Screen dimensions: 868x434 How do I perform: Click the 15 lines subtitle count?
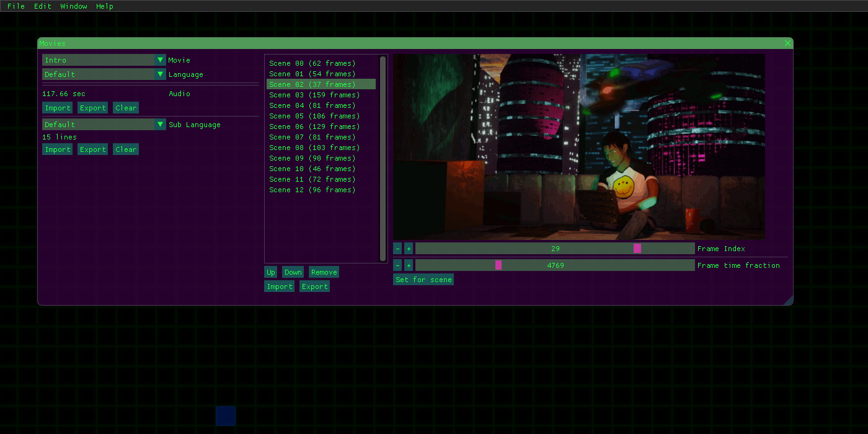point(60,137)
